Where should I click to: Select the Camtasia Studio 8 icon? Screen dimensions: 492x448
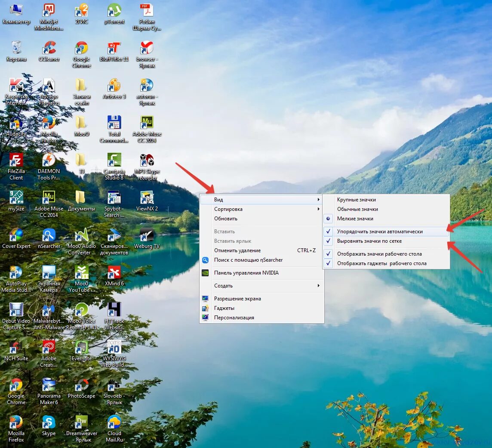114,167
